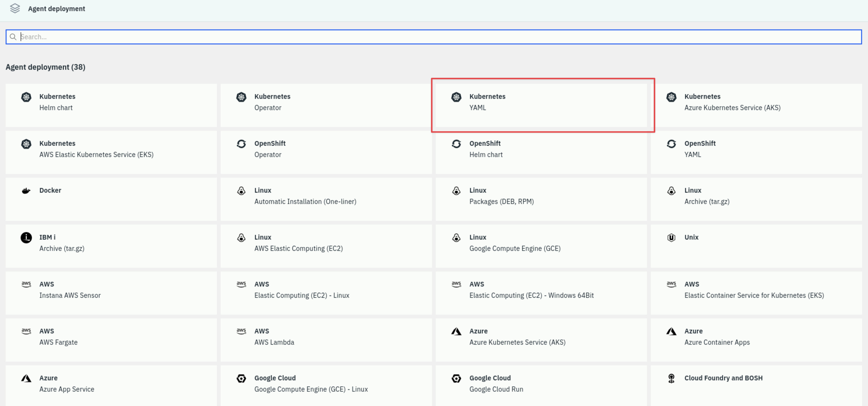This screenshot has height=406, width=868.
Task: Click Google Cloud icon on GCE - Linux card
Action: (241, 378)
